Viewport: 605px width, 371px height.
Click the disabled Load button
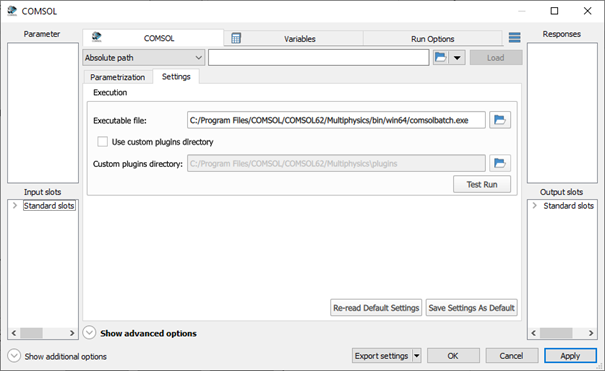click(x=496, y=58)
